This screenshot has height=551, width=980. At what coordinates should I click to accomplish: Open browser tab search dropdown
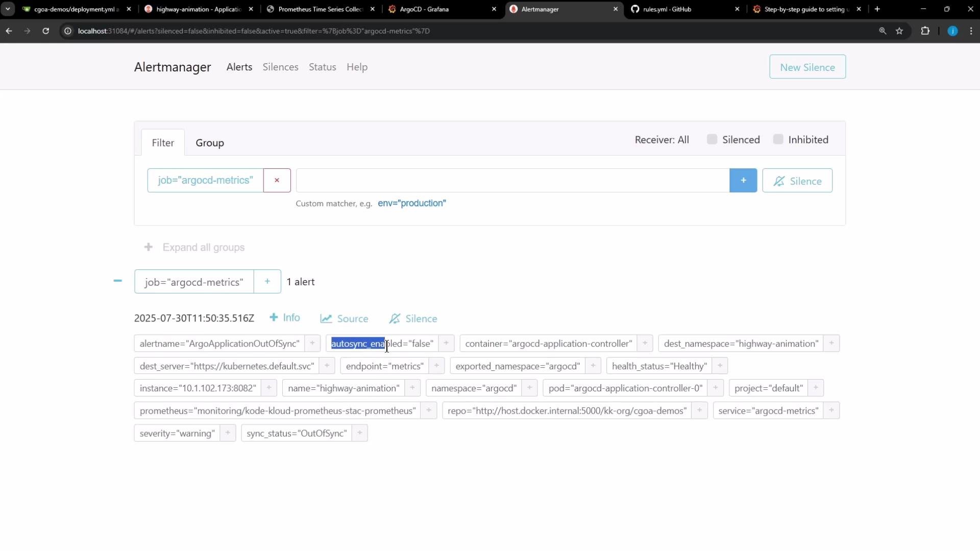pos(8,9)
